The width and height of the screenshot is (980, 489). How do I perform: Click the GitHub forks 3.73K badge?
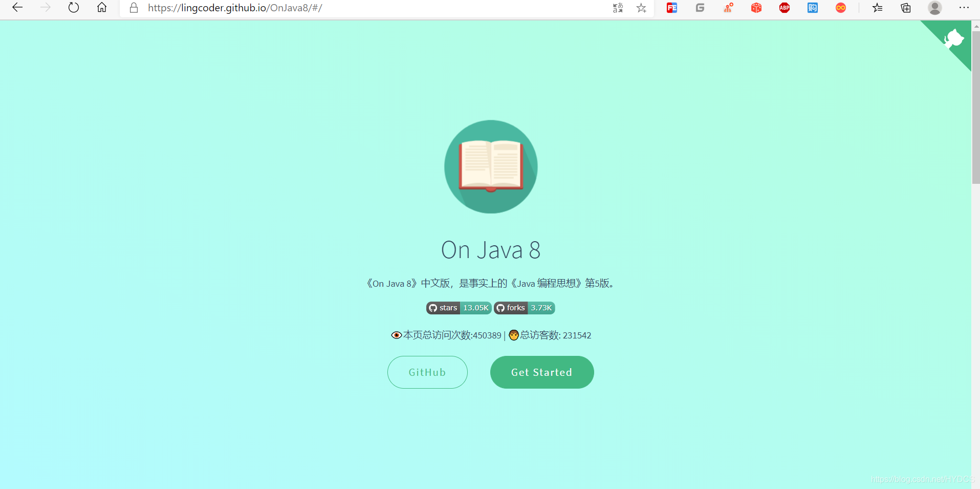(525, 308)
